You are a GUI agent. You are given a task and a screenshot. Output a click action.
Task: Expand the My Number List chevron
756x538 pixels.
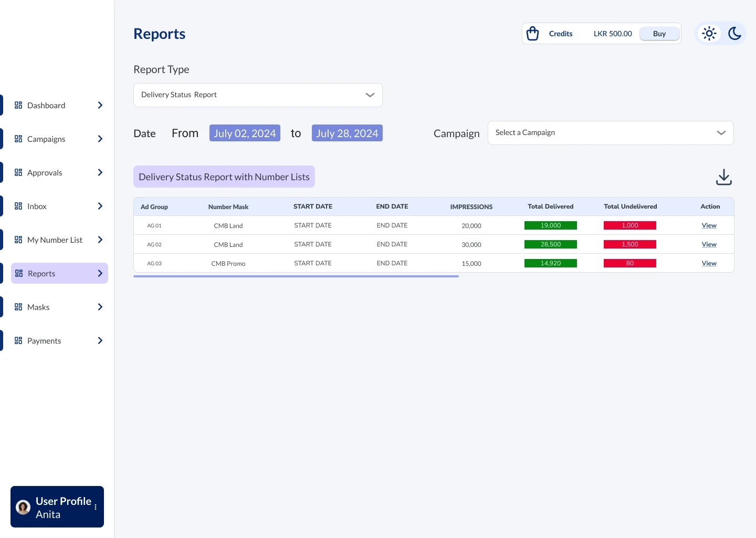pos(100,240)
